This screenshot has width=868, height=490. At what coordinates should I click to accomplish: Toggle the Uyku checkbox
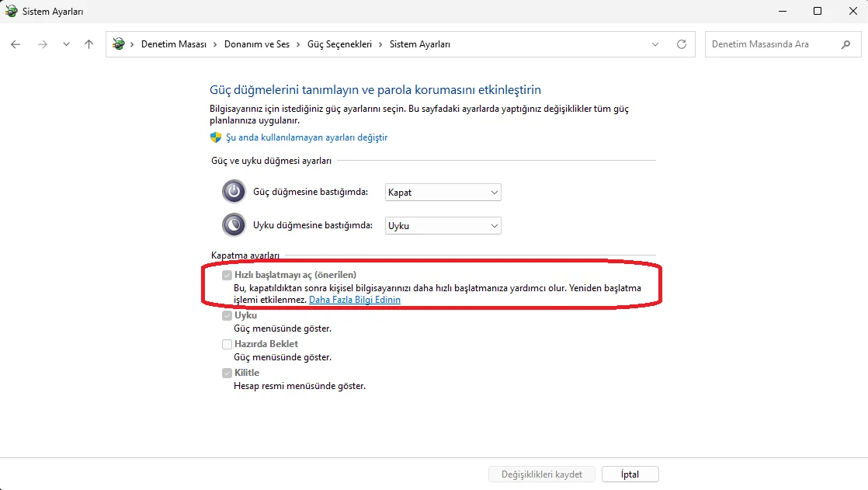[227, 315]
